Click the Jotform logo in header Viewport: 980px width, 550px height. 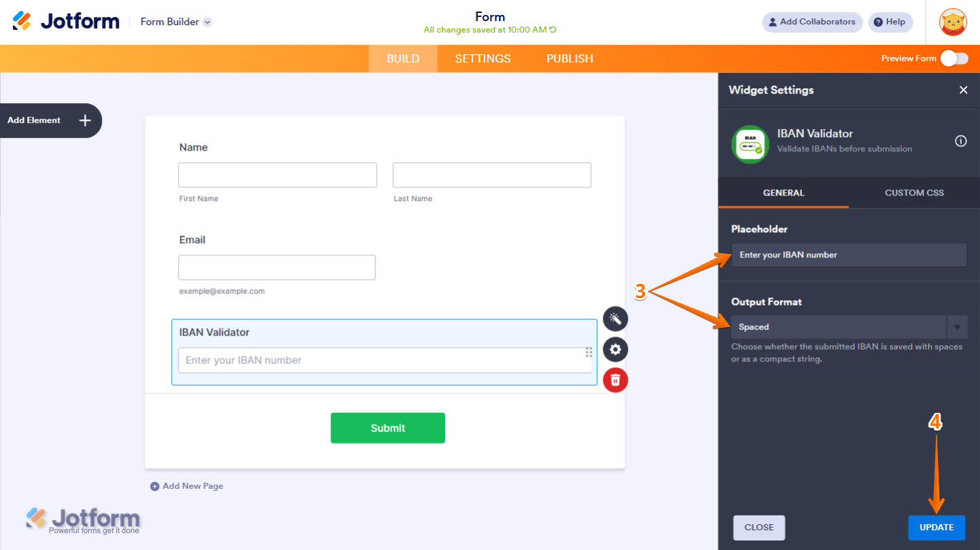coord(66,22)
